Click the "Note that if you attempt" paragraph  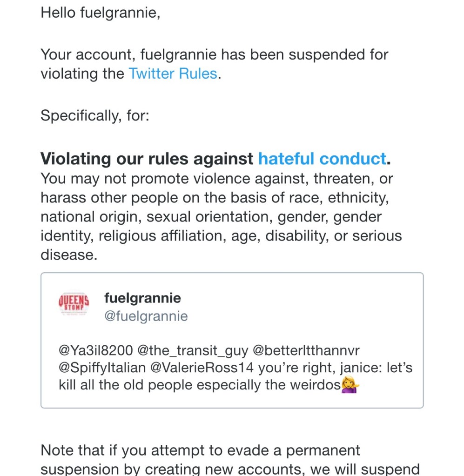(x=200, y=450)
